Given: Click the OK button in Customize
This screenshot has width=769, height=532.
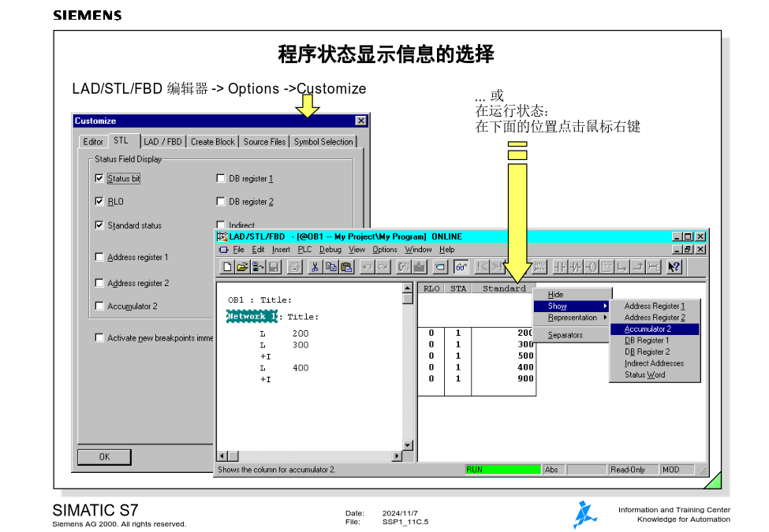Looking at the screenshot, I should click(x=104, y=457).
